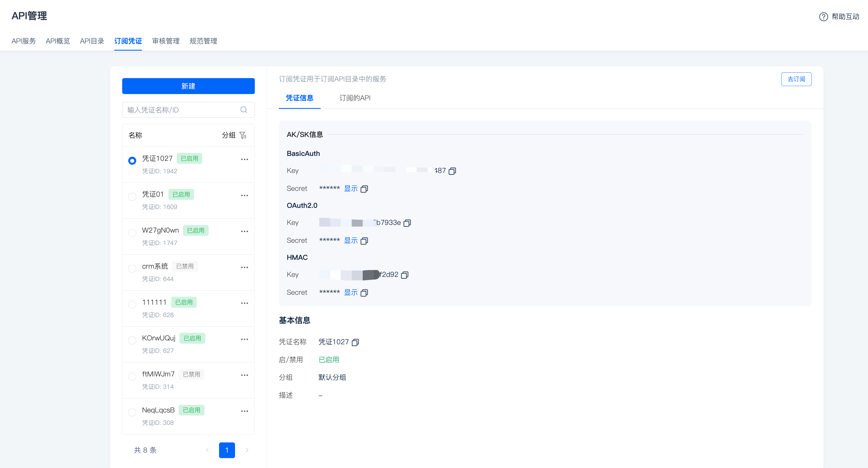This screenshot has width=868, height=468.
Task: Click the 已禁用 tag on ftMiWJm7
Action: coord(191,375)
